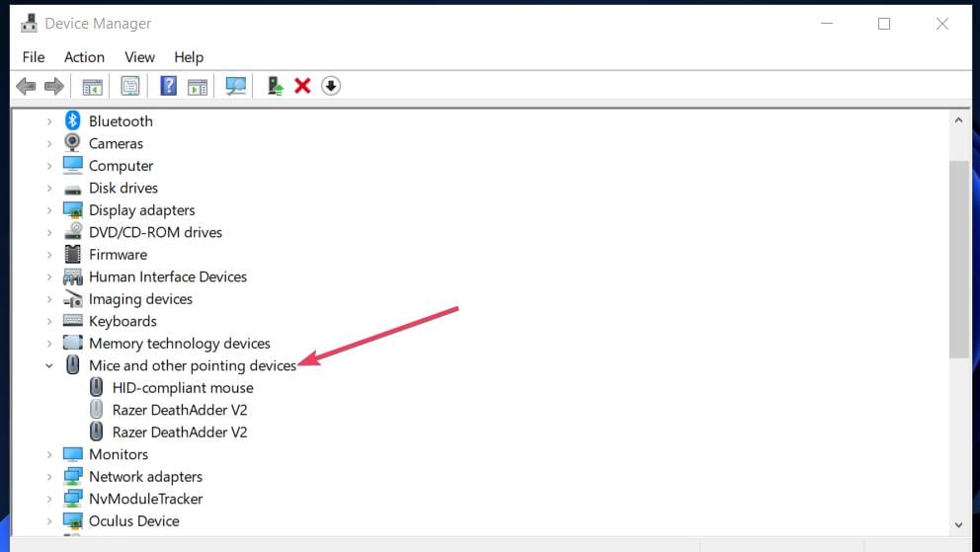
Task: Expand the Oculus Device category
Action: click(x=49, y=521)
